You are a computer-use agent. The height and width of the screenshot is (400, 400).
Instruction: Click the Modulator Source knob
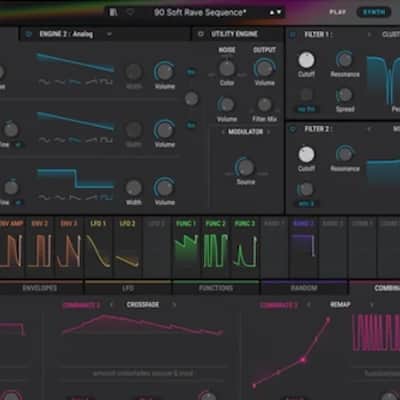246,167
